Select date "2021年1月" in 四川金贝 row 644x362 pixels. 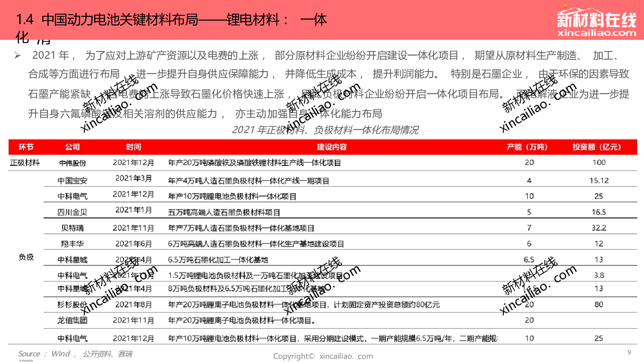pos(134,210)
